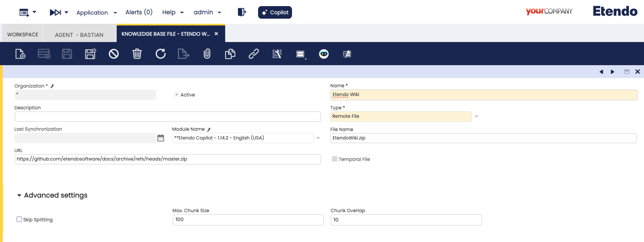
Task: Follow the Module Name link arrow icon
Action: coord(209,129)
